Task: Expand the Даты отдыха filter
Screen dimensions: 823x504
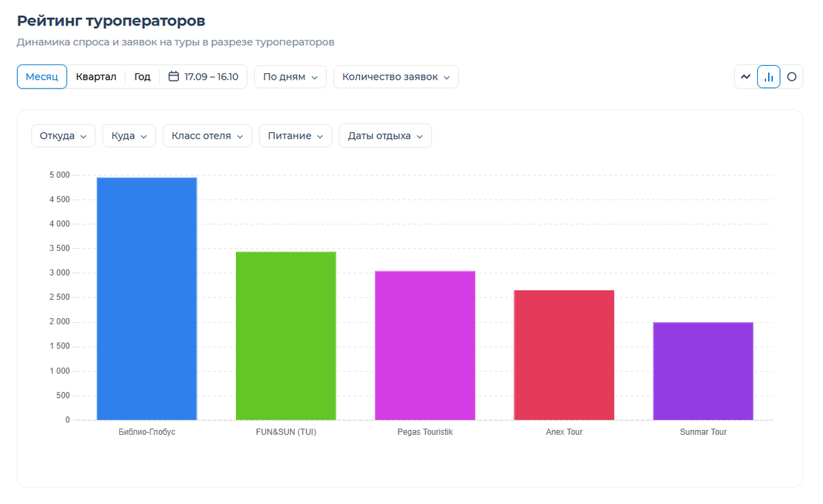Action: click(385, 136)
